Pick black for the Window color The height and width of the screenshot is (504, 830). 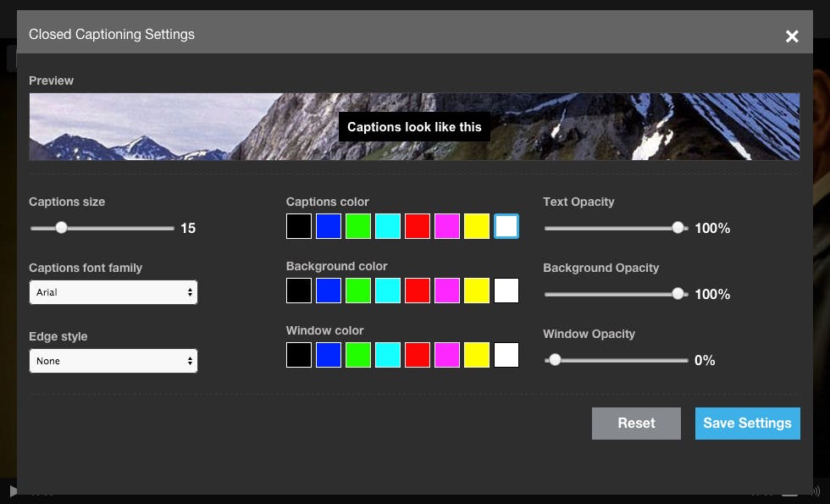point(299,355)
